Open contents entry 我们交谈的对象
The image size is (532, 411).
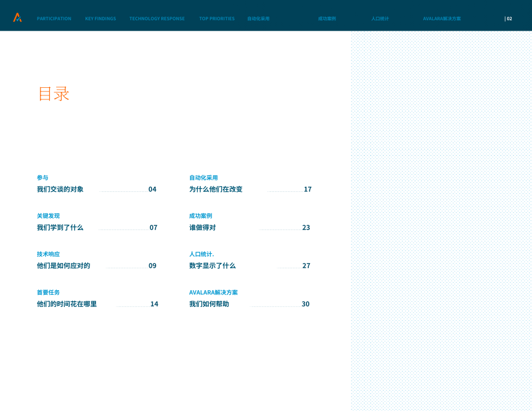tap(60, 189)
